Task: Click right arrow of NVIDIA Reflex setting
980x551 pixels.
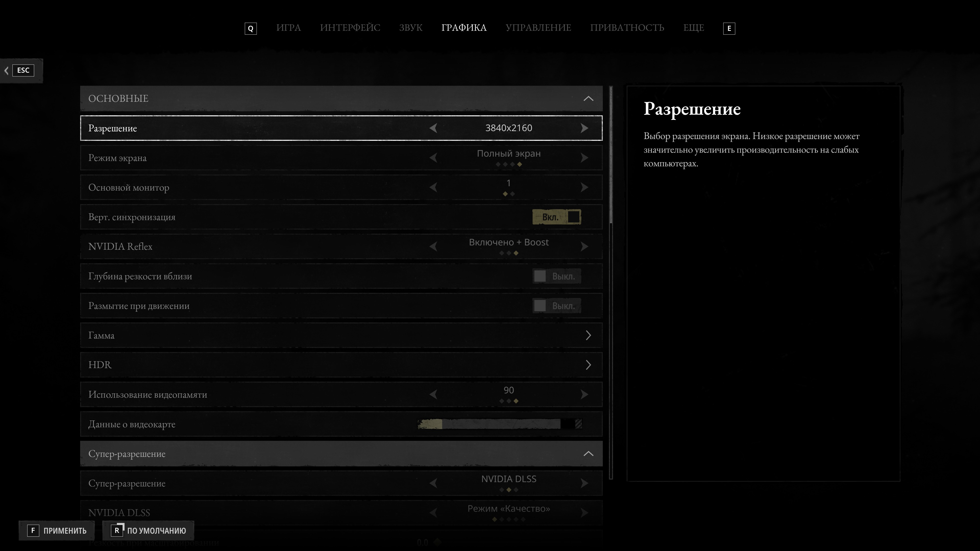Action: (584, 246)
